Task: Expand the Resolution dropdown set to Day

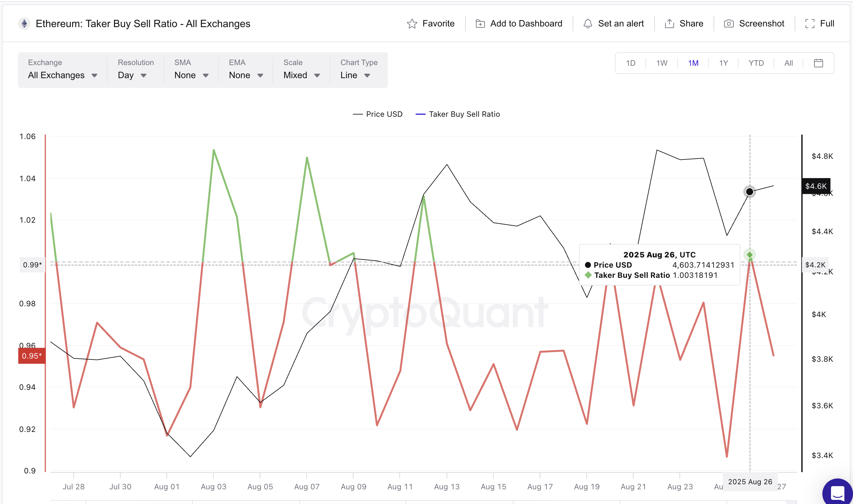Action: 132,75
